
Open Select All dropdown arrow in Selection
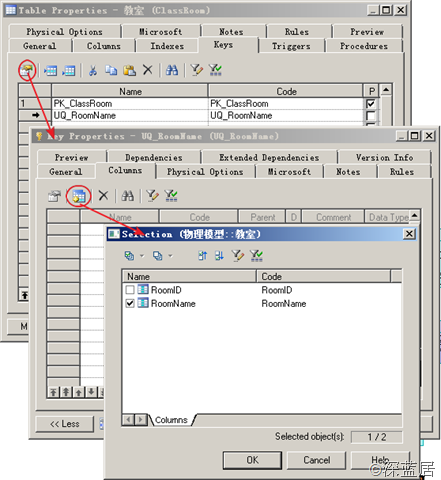(x=142, y=256)
